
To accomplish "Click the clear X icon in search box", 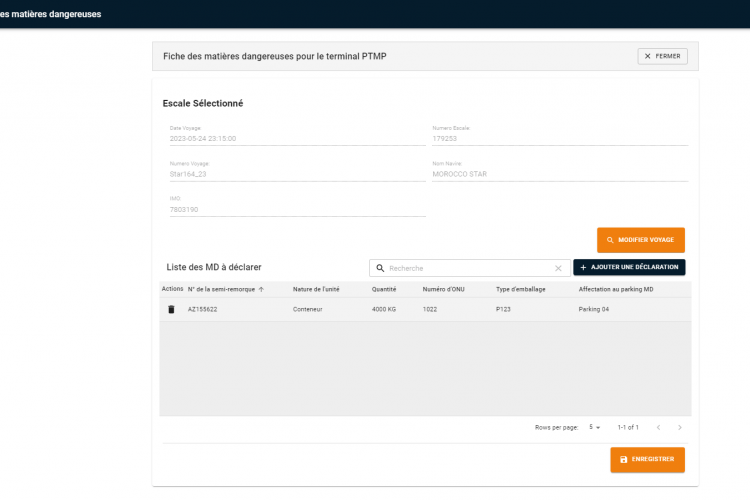I will click(x=559, y=268).
